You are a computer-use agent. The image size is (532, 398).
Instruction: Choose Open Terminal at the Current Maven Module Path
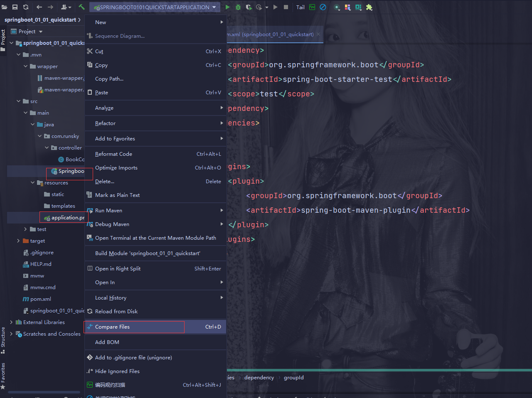pyautogui.click(x=155, y=238)
